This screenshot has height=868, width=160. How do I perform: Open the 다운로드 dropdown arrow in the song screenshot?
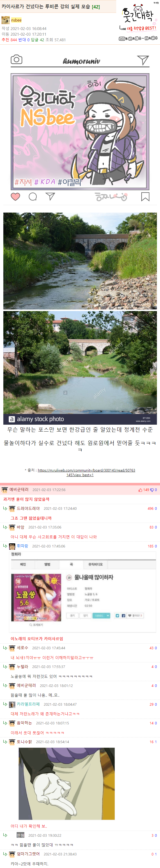(x=108, y=615)
